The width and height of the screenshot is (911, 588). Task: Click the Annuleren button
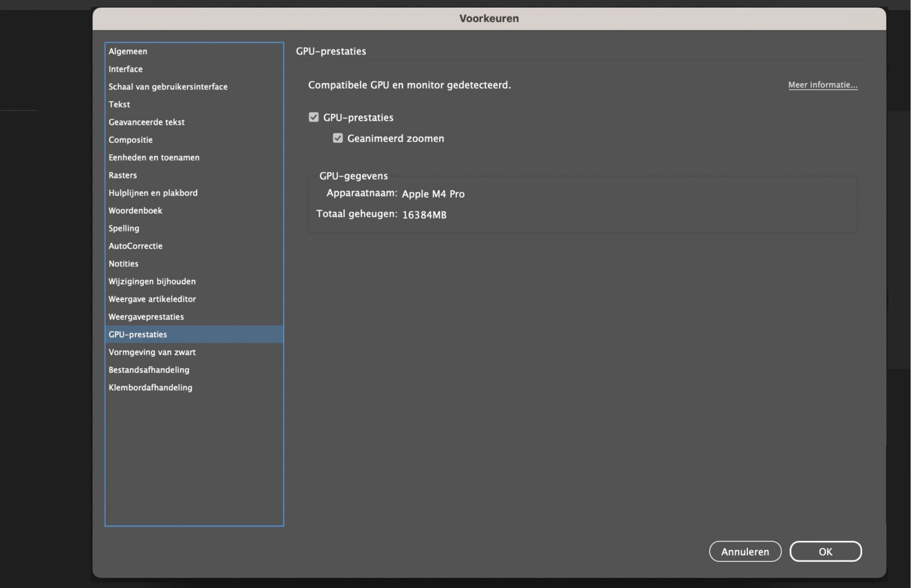[x=745, y=551]
